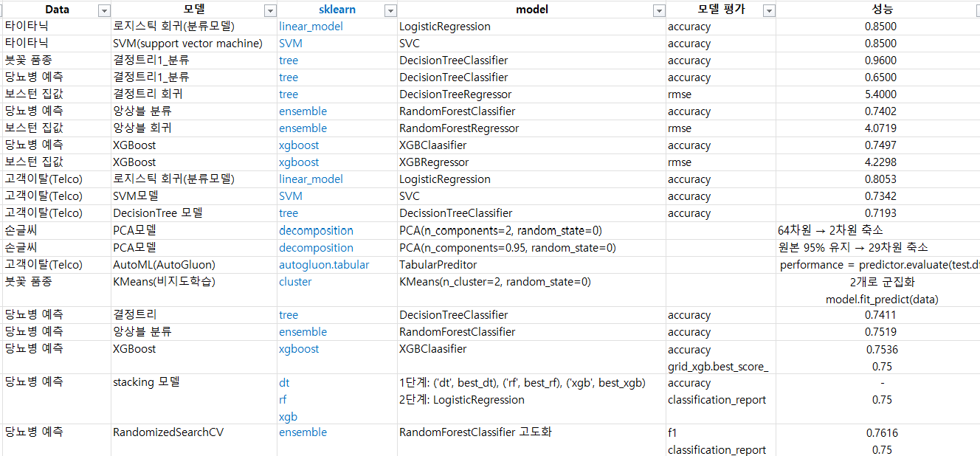Click the XGBRegressor cell
980x456 pixels.
point(531,162)
